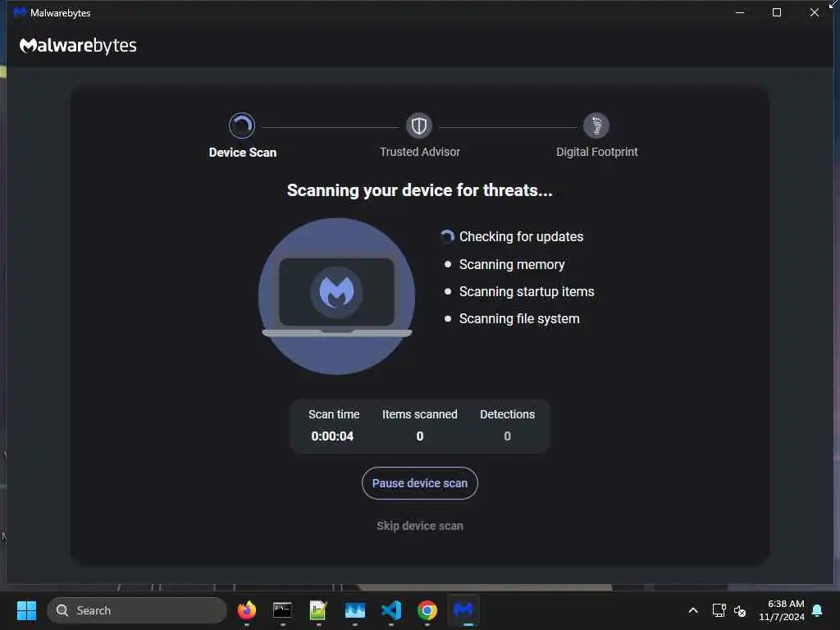The image size is (840, 630).
Task: Click the spinner beside Checking for updates
Action: pos(447,236)
